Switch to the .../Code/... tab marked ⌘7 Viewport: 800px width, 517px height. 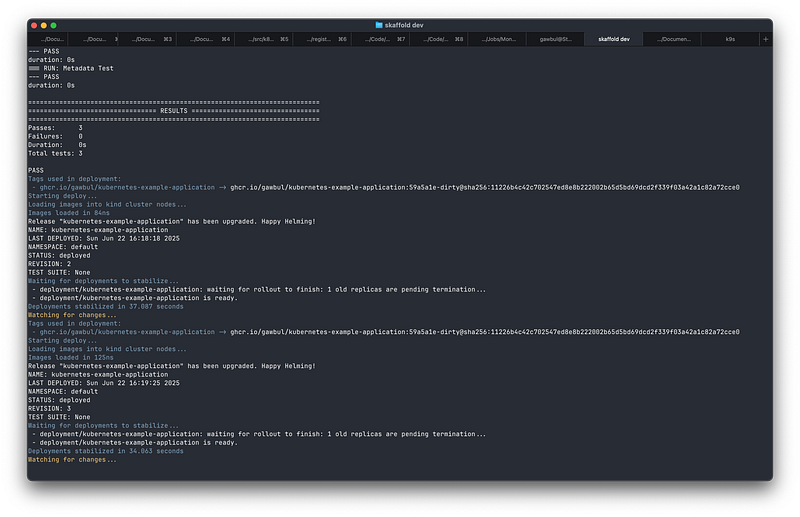point(380,39)
